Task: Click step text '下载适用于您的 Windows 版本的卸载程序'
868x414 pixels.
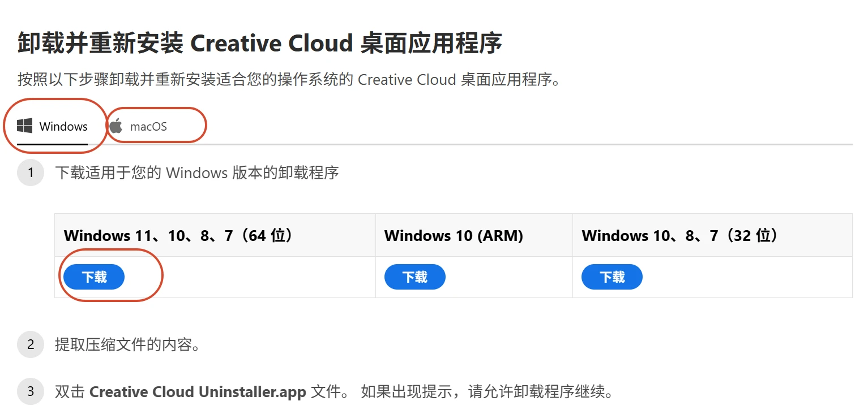Action: 196,172
